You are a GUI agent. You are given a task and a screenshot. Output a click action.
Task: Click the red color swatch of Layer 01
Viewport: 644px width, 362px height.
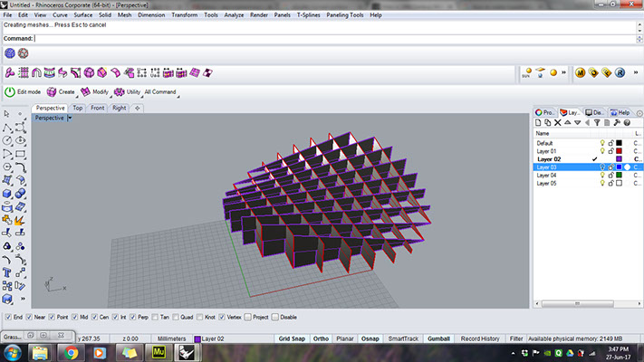click(619, 151)
